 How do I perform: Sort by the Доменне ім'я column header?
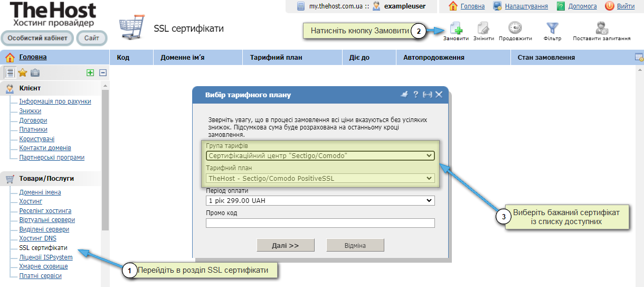point(197,57)
